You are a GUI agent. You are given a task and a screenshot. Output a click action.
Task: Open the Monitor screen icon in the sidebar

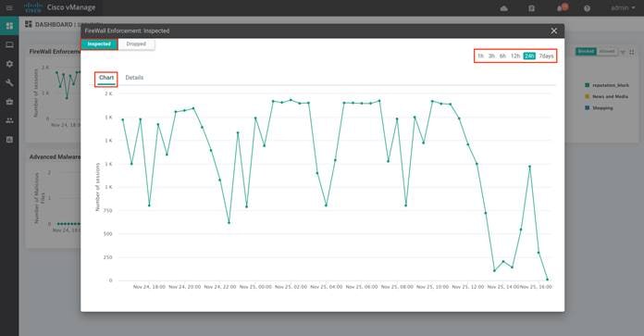coord(9,44)
